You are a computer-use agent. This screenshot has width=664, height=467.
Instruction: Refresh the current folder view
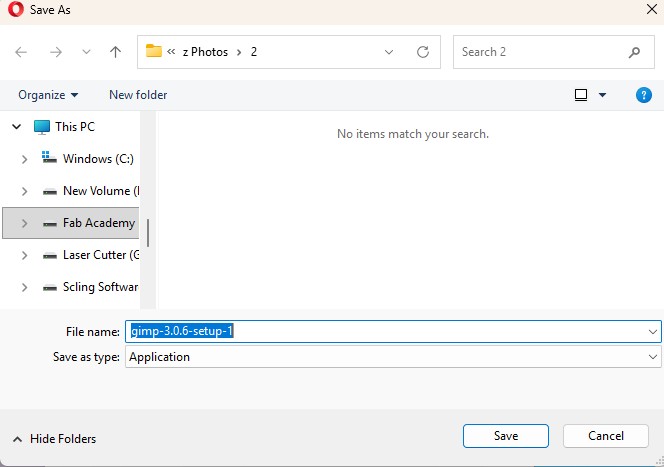[423, 52]
